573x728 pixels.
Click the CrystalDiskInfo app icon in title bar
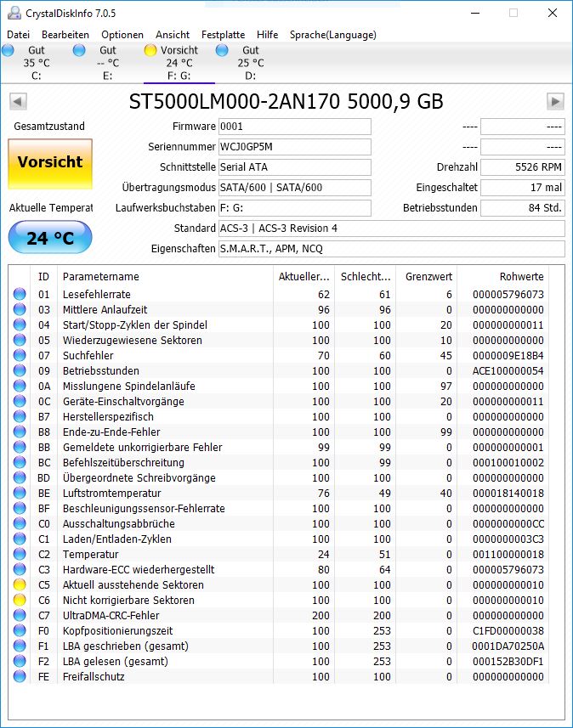click(x=14, y=13)
